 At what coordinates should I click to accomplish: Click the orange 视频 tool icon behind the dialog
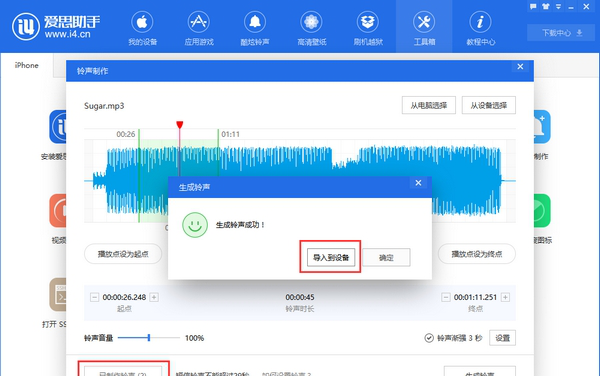(x=58, y=211)
